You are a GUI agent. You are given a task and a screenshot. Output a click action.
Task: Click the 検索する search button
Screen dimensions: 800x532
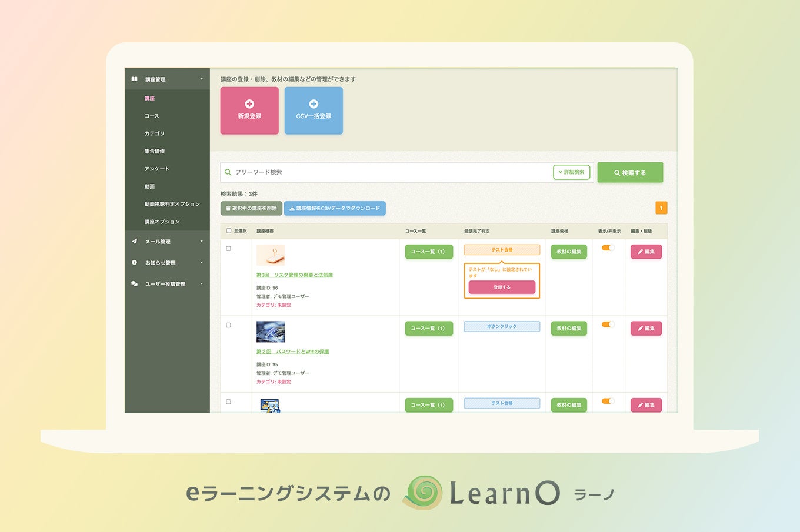(630, 172)
